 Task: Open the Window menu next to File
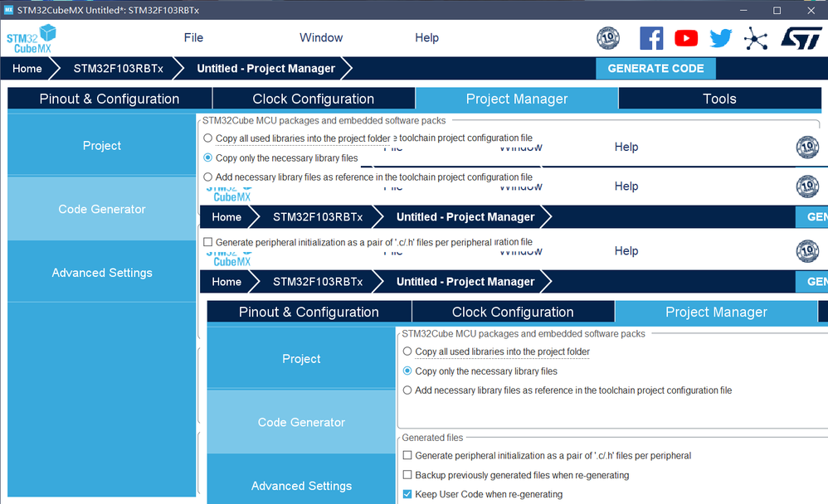321,37
